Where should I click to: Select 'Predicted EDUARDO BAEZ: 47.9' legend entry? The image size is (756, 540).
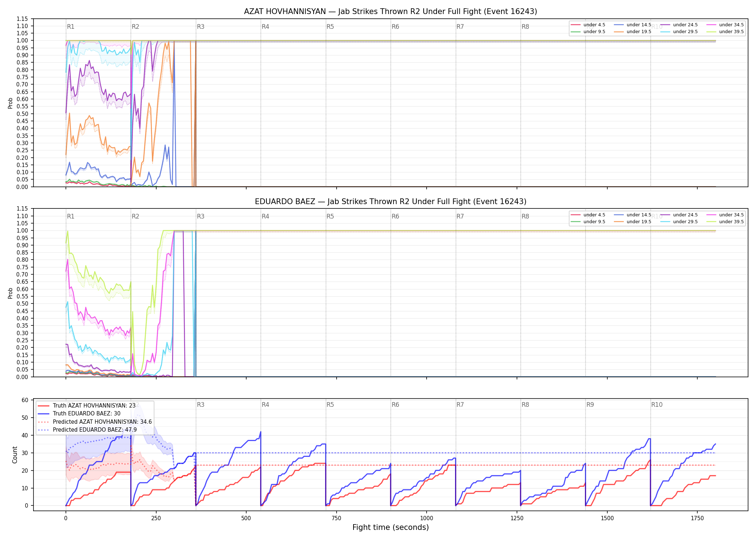coord(87,430)
